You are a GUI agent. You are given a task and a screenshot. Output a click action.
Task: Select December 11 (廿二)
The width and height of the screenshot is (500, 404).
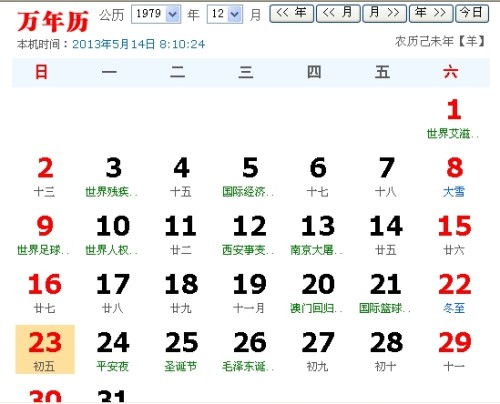pos(181,236)
